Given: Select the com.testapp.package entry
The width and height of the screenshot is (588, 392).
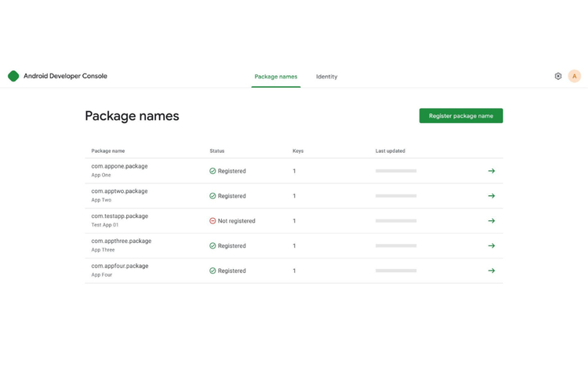Looking at the screenshot, I should 119,216.
